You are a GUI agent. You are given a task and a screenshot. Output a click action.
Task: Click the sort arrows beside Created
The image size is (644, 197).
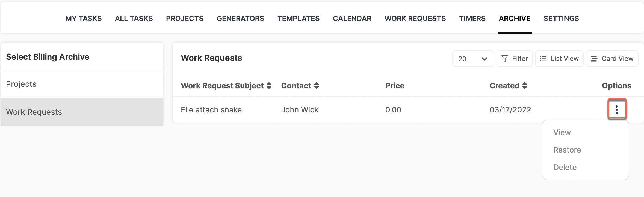click(525, 86)
